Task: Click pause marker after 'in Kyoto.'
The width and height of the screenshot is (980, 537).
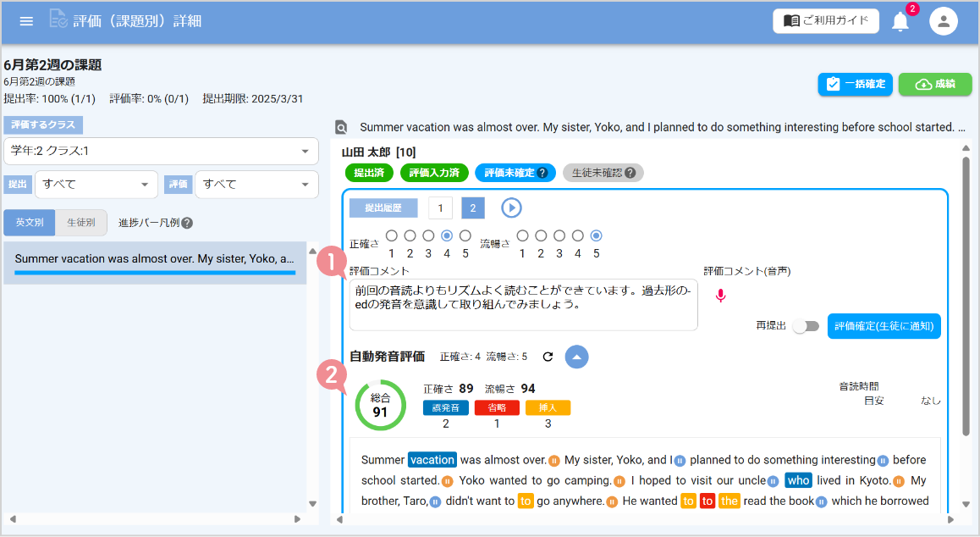Action: click(899, 482)
